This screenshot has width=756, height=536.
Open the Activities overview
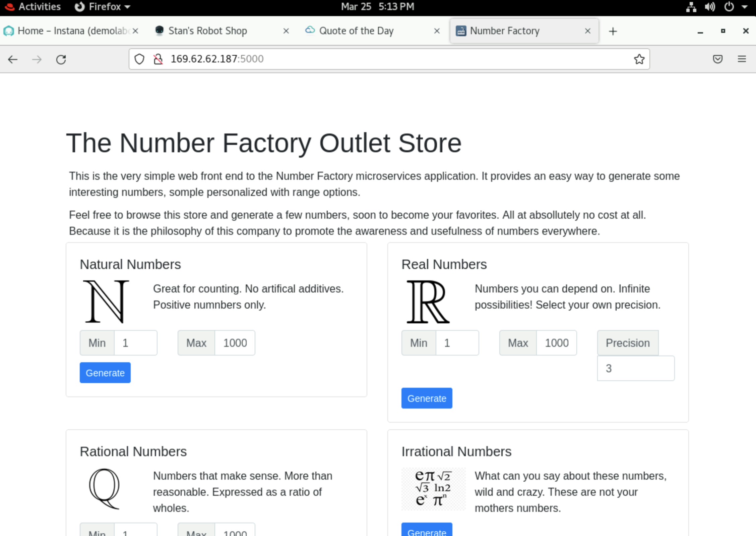tap(33, 7)
